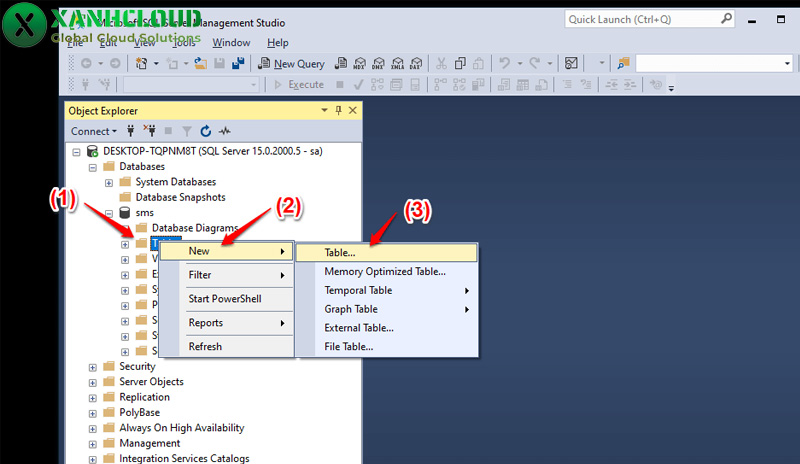Click the Cut toolbar icon
Screen dimensions: 800x464
441,63
